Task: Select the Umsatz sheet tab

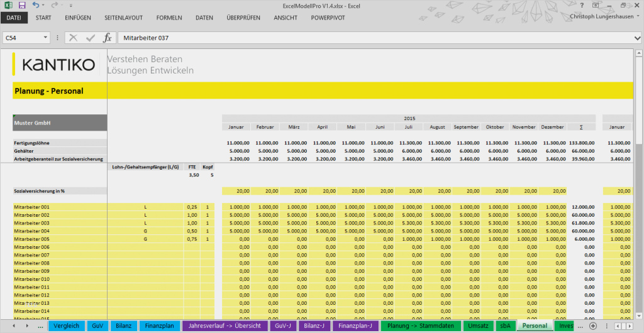Action: tap(478, 326)
